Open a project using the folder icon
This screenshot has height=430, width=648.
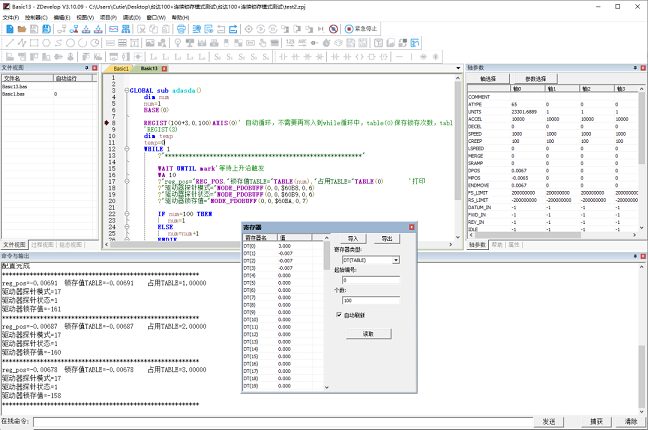click(x=22, y=29)
